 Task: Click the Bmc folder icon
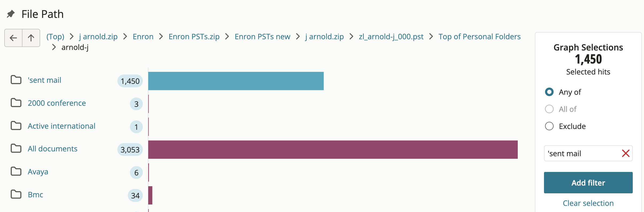click(16, 194)
